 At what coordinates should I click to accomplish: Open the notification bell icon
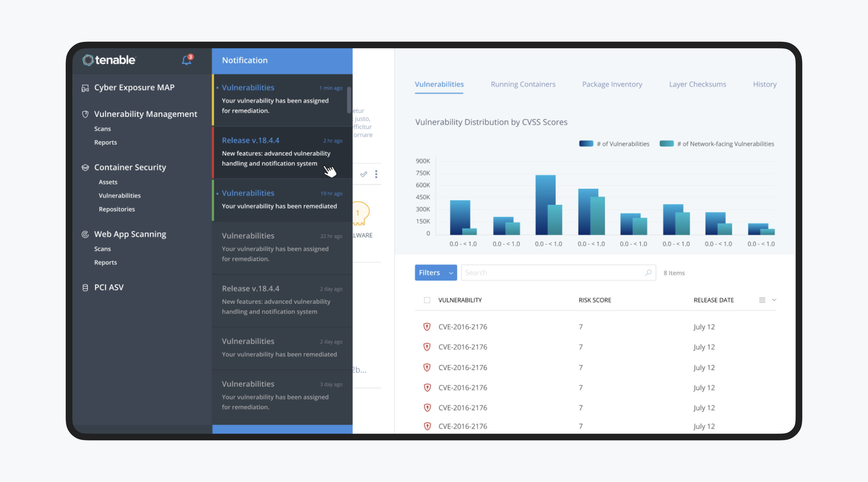(x=186, y=60)
